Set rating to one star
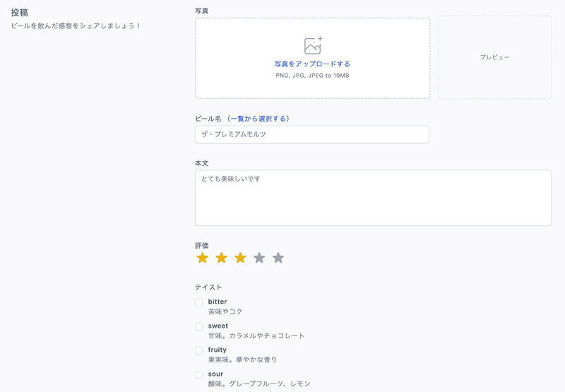The image size is (565, 392). coord(203,258)
